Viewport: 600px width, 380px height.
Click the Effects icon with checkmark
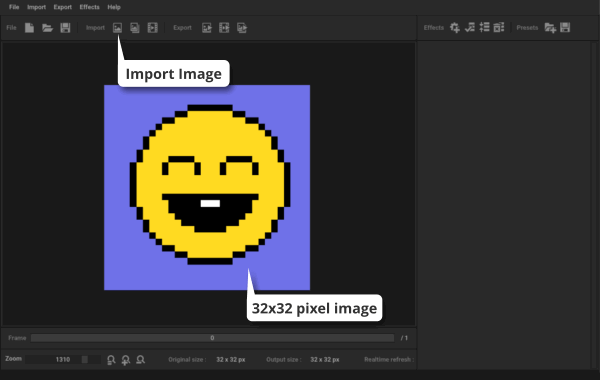coord(470,28)
